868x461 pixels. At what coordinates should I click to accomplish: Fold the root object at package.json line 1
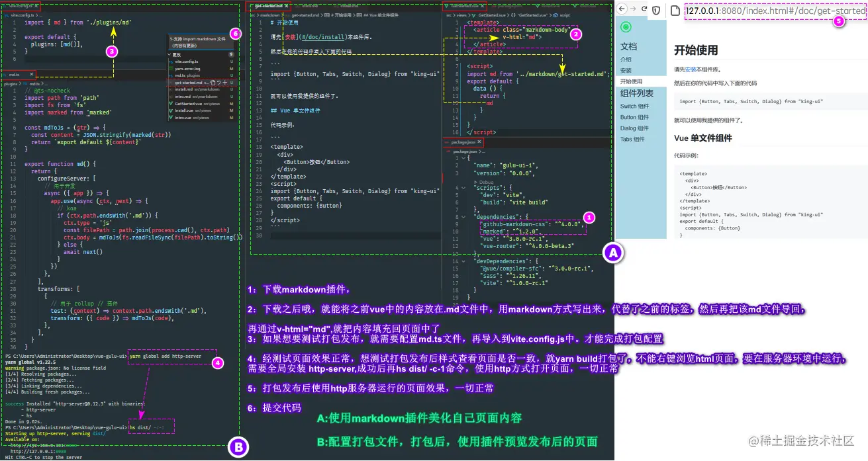point(463,158)
